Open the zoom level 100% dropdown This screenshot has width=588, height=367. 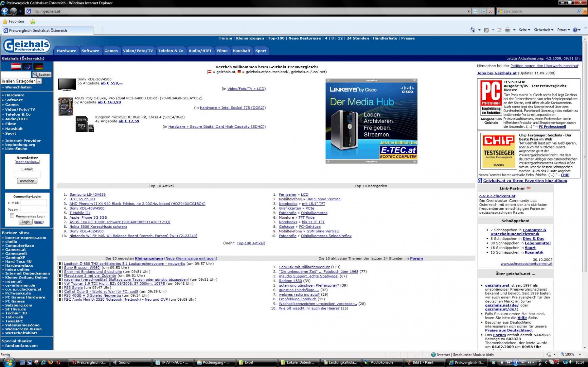pyautogui.click(x=580, y=355)
